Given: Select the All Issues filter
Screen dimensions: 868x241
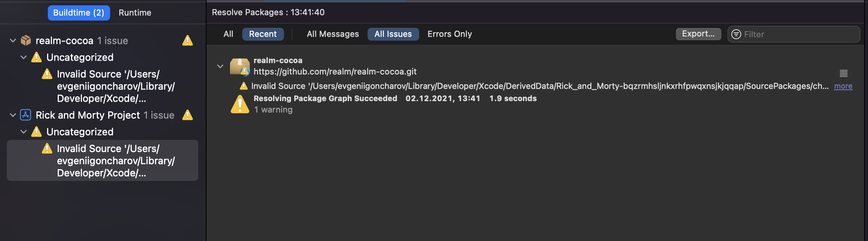Looking at the screenshot, I should [x=393, y=34].
